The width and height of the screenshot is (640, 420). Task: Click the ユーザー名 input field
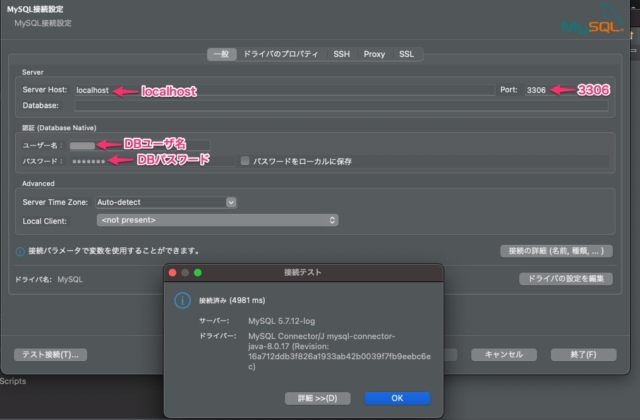click(140, 145)
